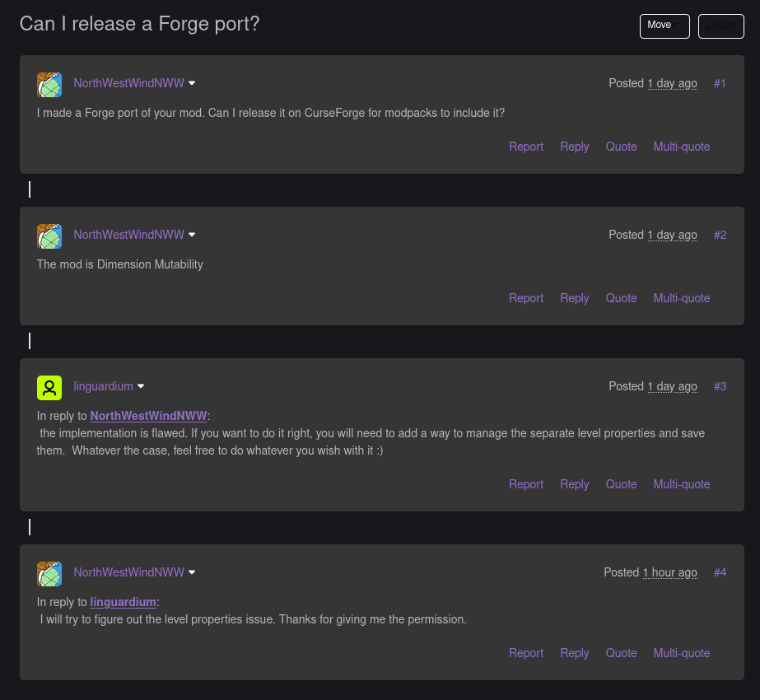Multi-quote post #4

coord(681,653)
